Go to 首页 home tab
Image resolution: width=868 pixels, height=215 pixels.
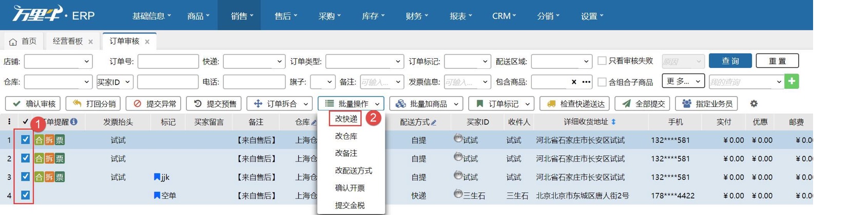(x=23, y=41)
